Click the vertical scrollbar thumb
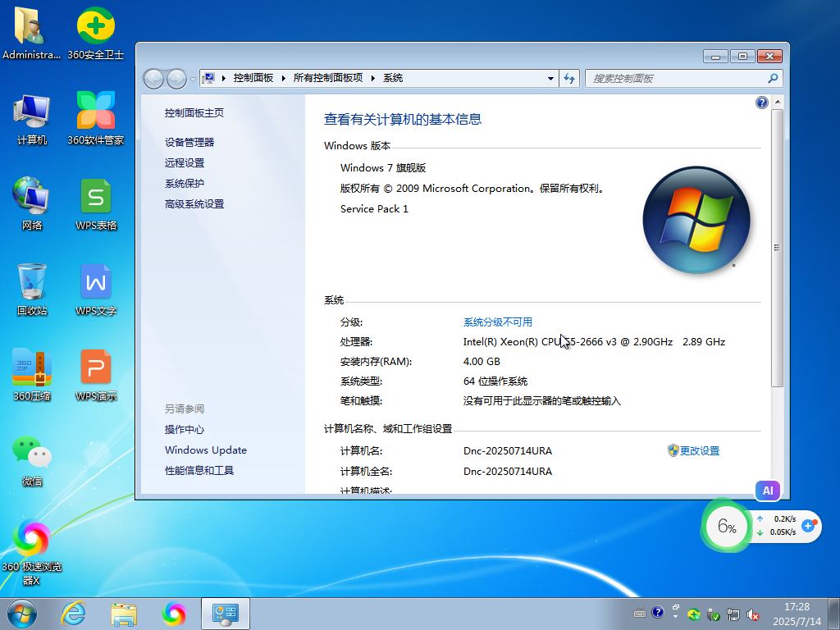Viewport: 840px width, 630px height. pyautogui.click(x=778, y=248)
